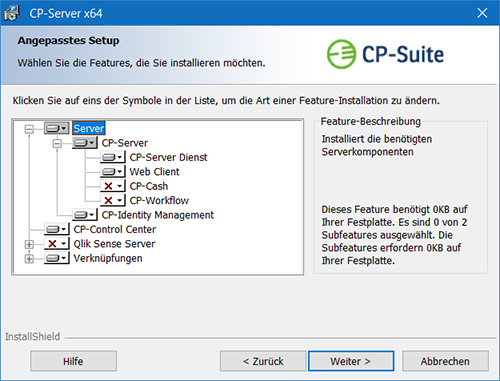Collapse the Server tree node

click(29, 129)
